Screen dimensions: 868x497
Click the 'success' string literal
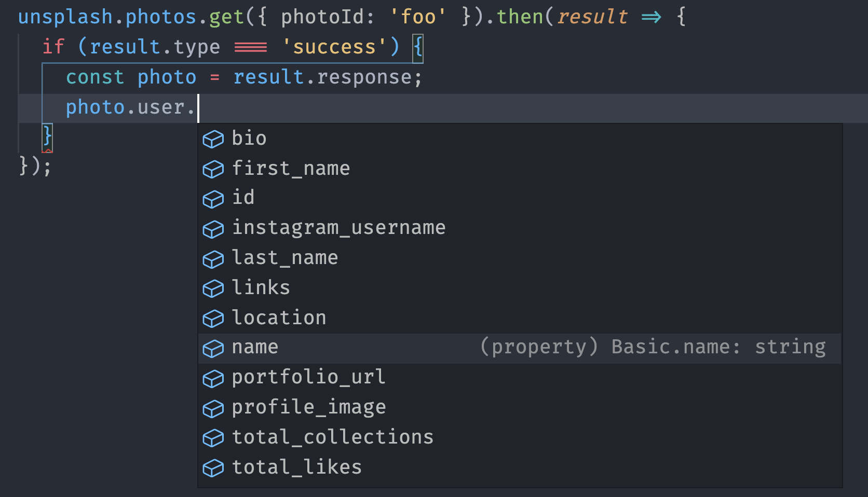pos(334,47)
